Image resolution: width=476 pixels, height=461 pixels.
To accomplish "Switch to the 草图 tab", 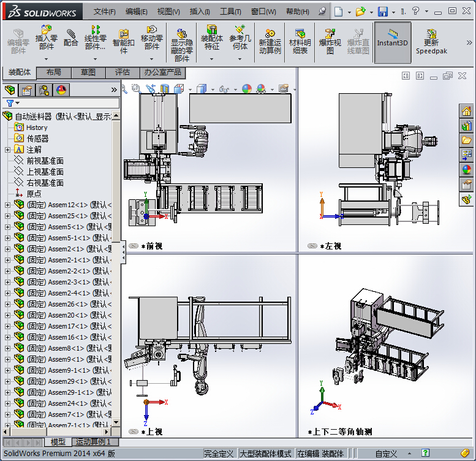I will pyautogui.click(x=88, y=72).
